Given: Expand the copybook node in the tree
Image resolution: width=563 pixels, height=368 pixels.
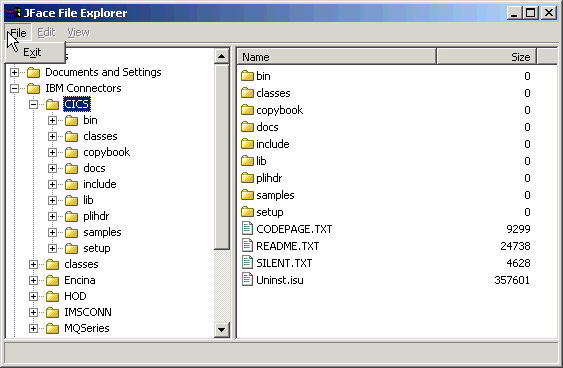Looking at the screenshot, I should point(52,152).
